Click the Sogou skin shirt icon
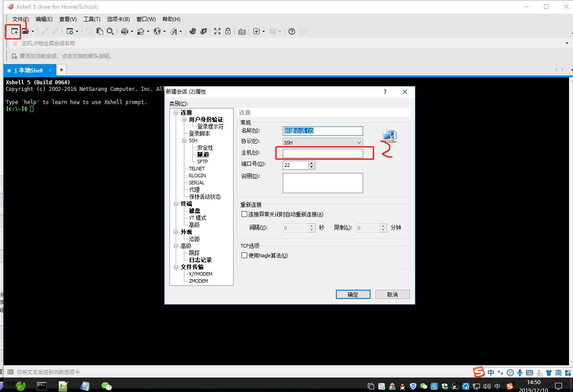 (x=548, y=372)
